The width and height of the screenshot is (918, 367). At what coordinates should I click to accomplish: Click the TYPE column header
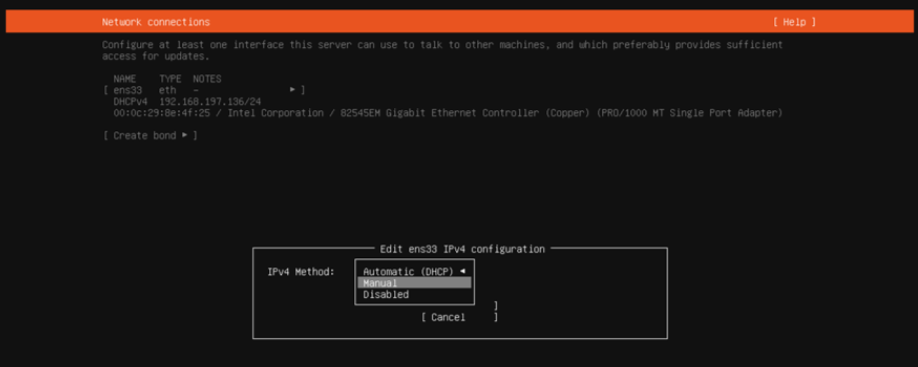point(170,78)
